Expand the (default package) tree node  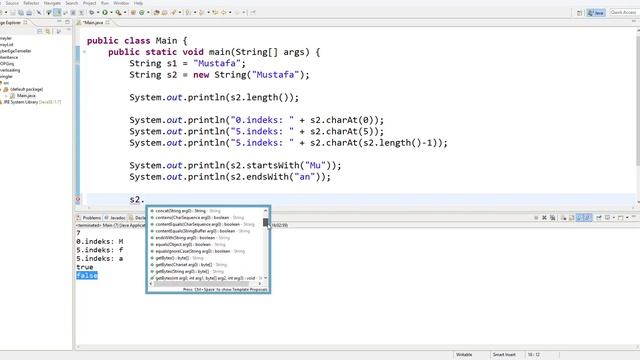1,89
